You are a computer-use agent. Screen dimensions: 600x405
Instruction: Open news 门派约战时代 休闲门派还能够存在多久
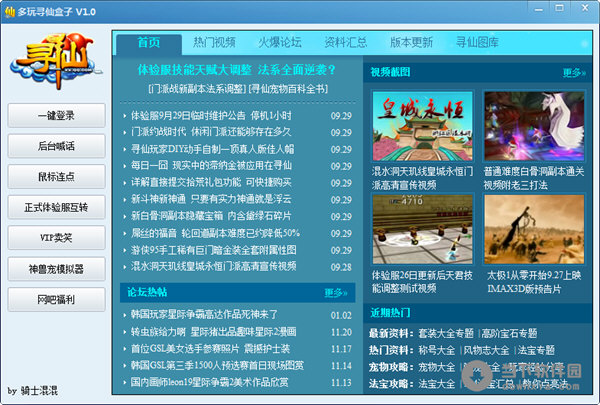tap(211, 132)
